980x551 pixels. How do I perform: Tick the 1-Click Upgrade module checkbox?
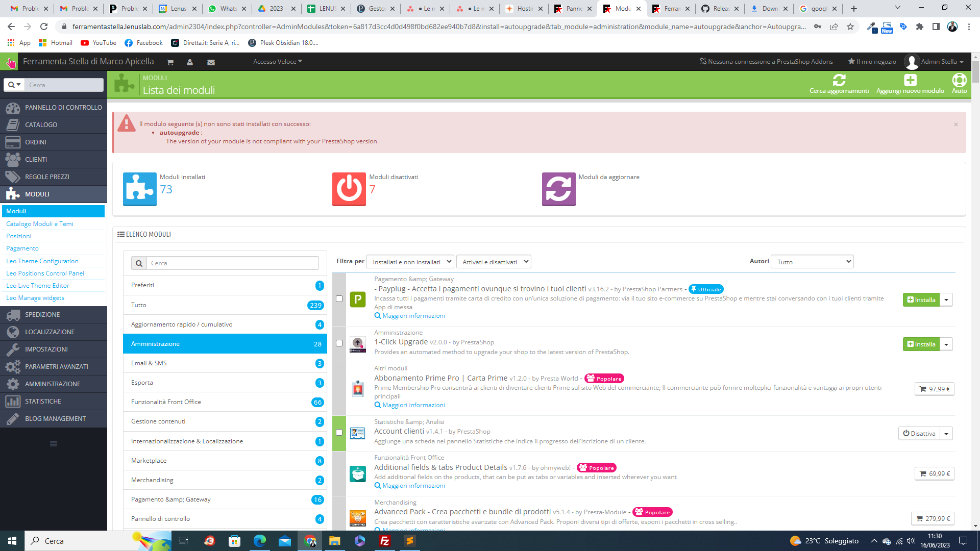point(339,343)
